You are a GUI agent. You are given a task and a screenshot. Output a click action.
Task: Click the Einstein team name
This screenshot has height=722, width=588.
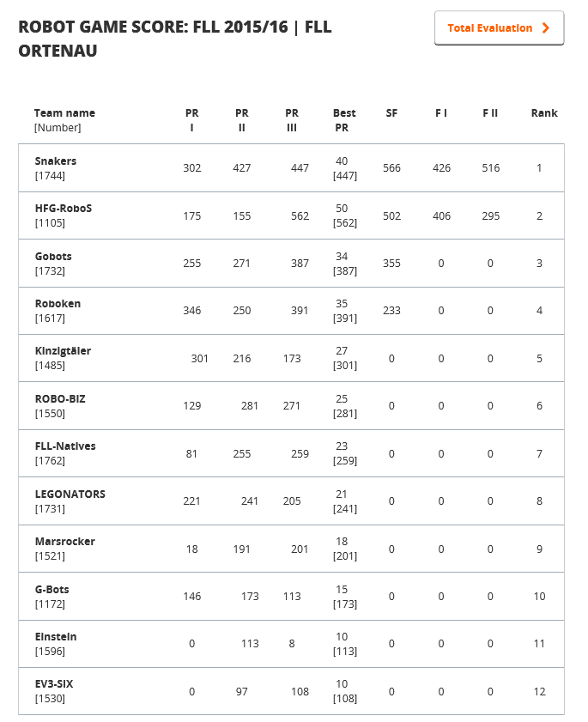[56, 637]
